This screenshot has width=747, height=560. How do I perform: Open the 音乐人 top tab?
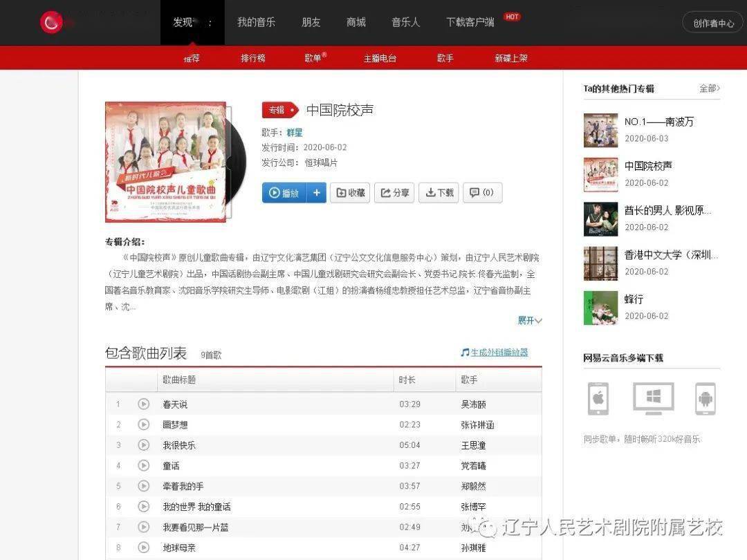click(405, 22)
